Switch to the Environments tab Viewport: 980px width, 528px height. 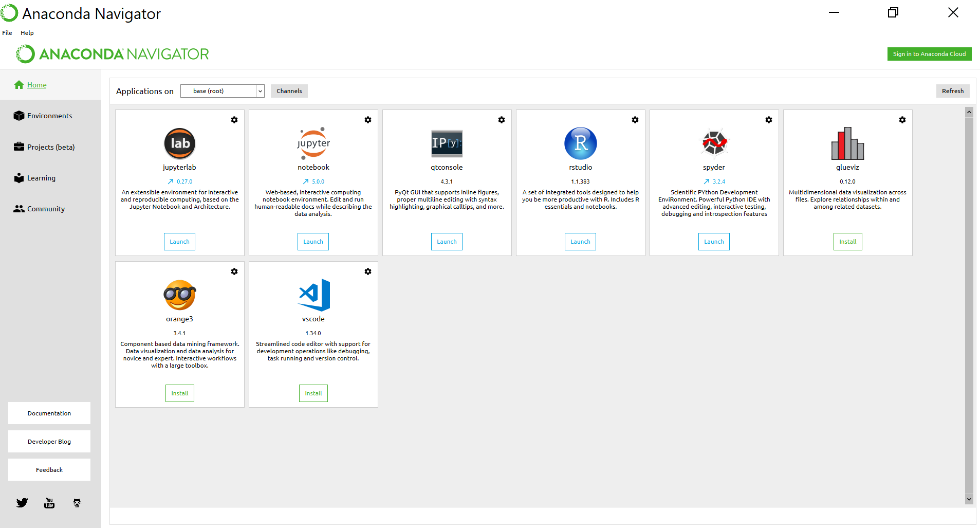coord(50,116)
